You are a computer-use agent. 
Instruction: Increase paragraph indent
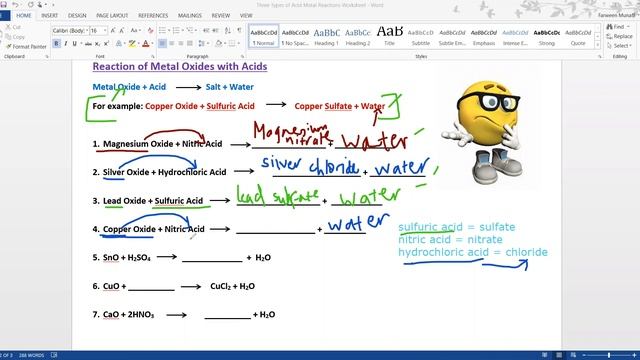click(215, 31)
